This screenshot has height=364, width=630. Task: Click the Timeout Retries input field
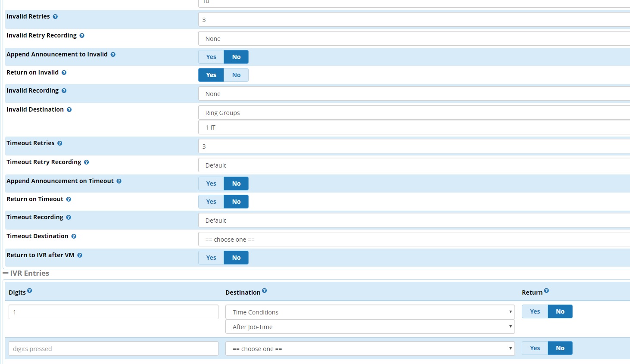click(x=414, y=146)
